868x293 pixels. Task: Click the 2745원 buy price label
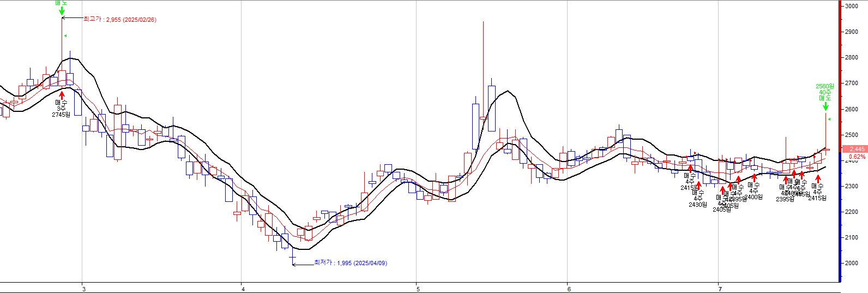point(61,115)
